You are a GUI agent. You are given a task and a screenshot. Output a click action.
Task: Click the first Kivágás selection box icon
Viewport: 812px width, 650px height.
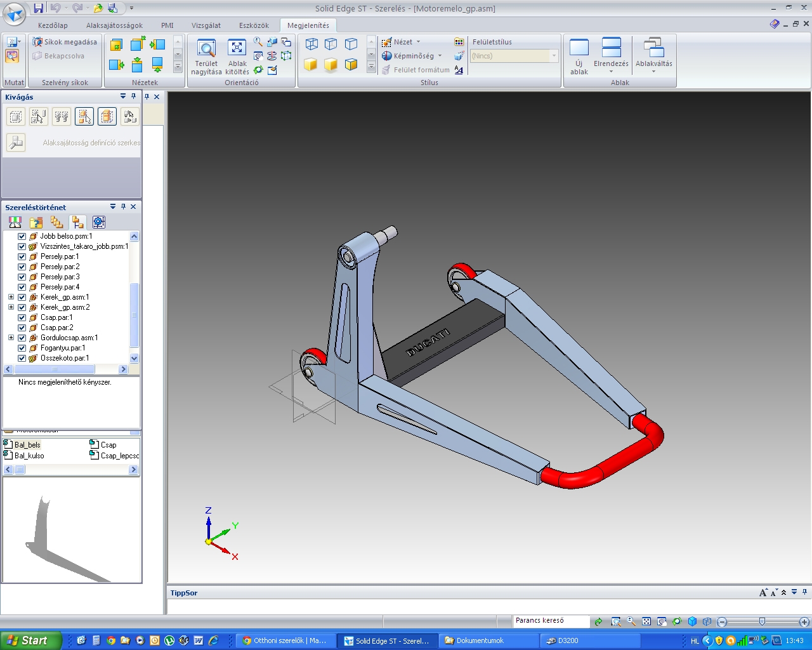click(x=16, y=116)
